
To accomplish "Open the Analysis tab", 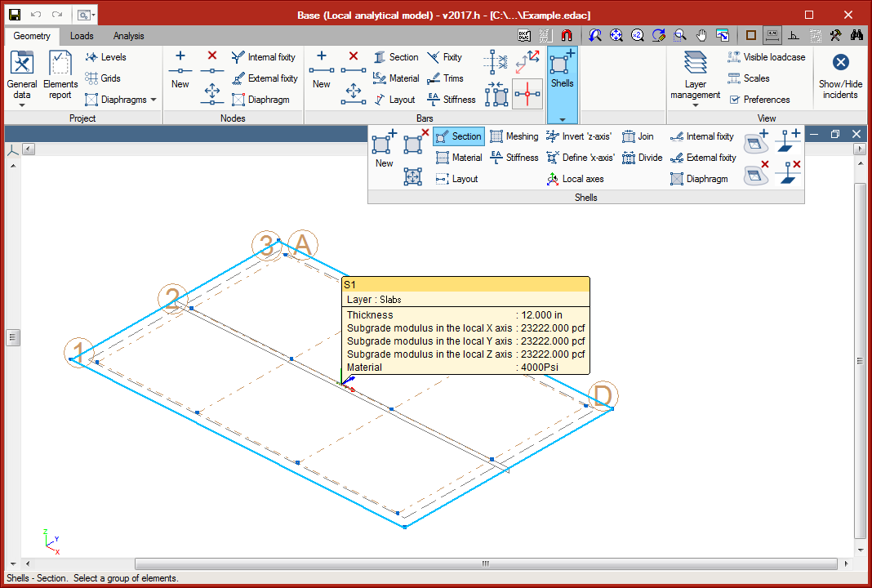I will [128, 36].
